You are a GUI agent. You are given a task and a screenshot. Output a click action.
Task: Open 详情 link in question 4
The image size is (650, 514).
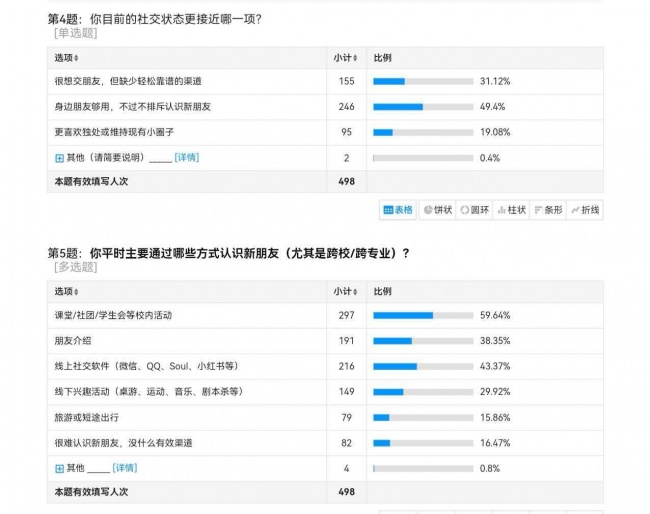187,158
